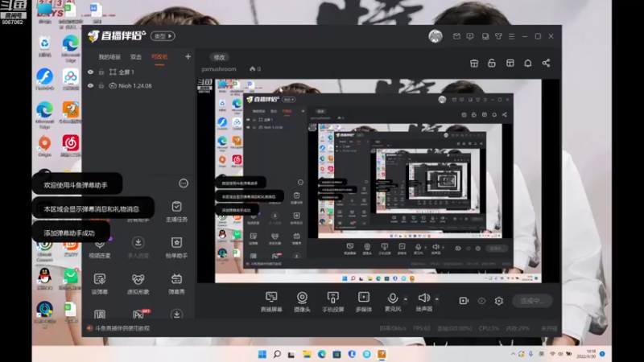Open the taskbar search magnifier
This screenshot has width=644, height=362.
click(277, 354)
